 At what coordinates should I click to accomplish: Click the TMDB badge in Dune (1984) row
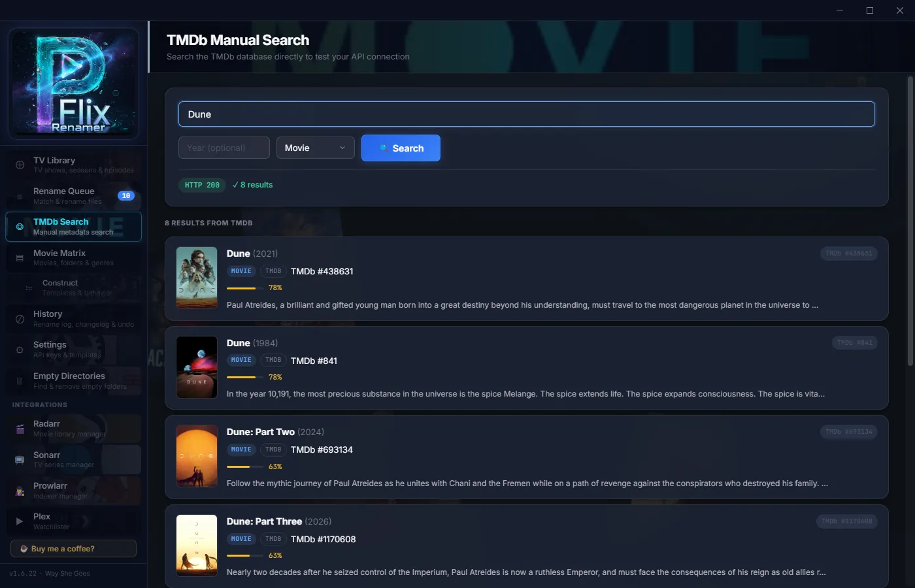tap(273, 360)
